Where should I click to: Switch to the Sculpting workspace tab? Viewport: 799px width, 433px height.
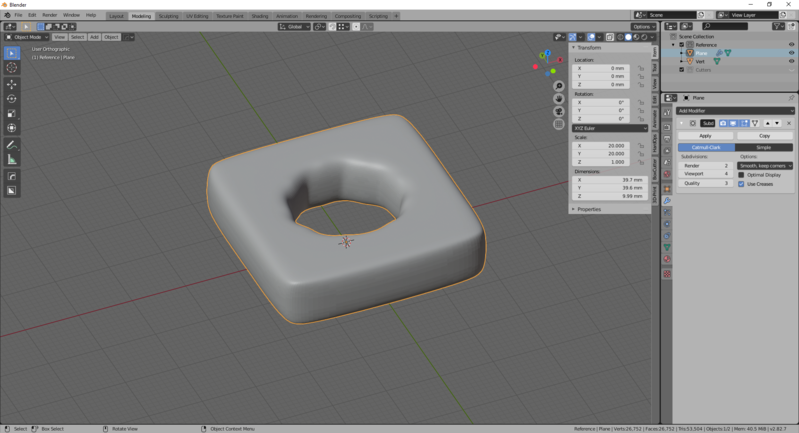click(168, 16)
